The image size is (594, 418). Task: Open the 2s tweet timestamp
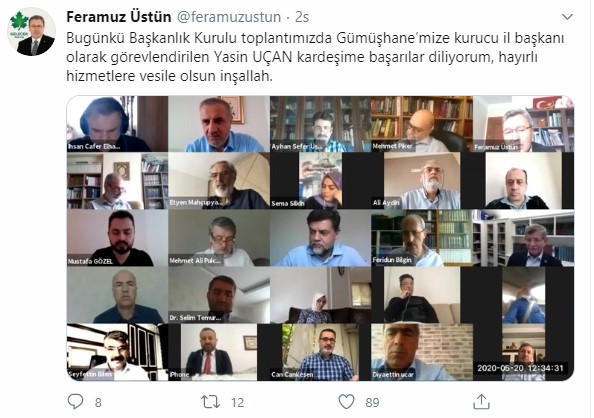point(302,17)
